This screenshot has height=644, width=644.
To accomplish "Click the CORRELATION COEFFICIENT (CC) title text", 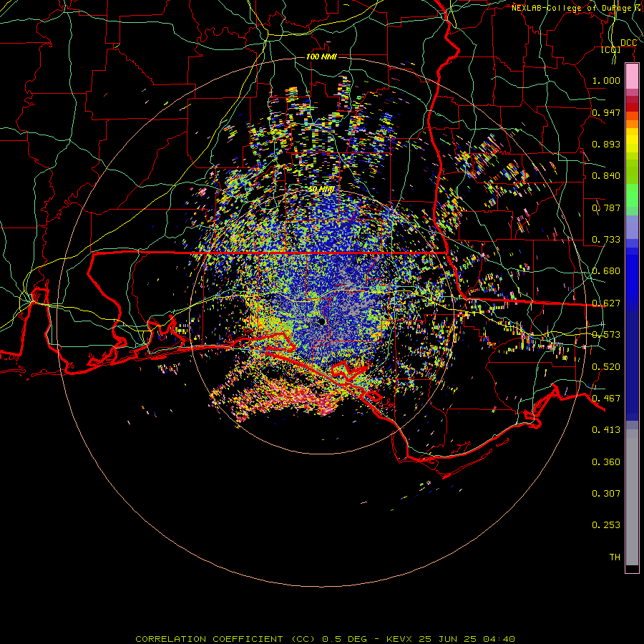I will click(224, 639).
